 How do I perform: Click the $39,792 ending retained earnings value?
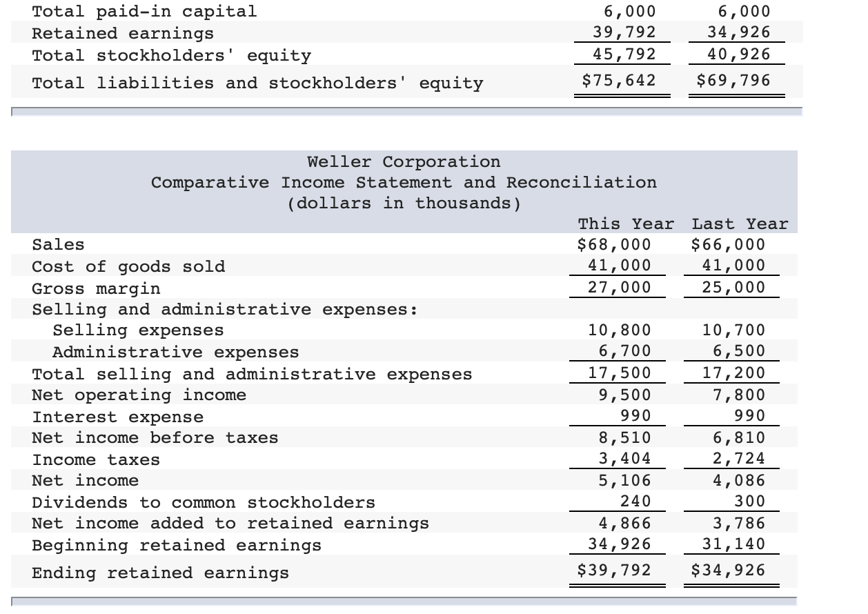[614, 571]
